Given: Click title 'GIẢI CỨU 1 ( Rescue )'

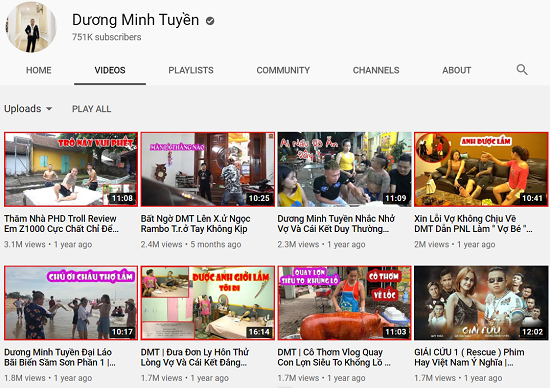Looking at the screenshot, I should [x=469, y=357].
